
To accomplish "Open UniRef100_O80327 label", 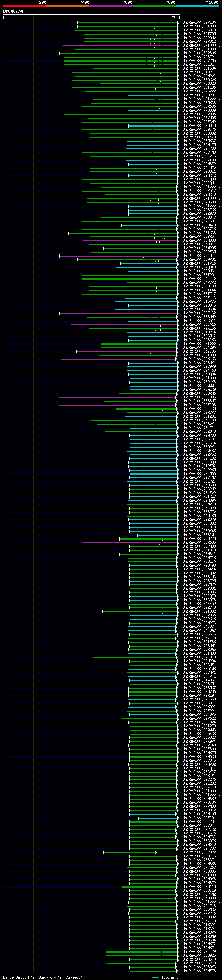I will [x=199, y=738].
